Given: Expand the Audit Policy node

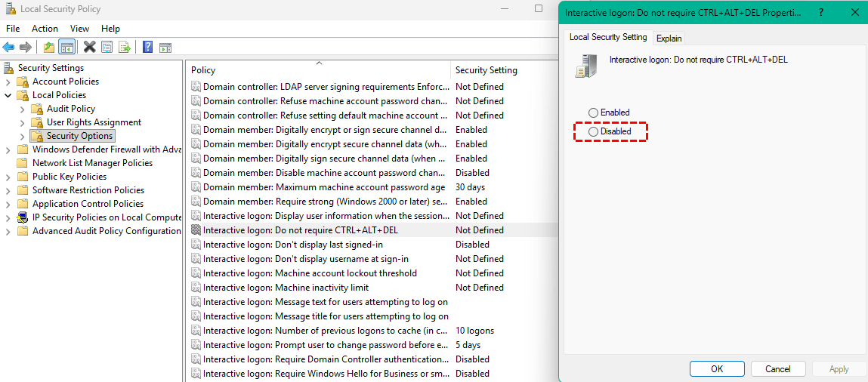Looking at the screenshot, I should pos(23,109).
